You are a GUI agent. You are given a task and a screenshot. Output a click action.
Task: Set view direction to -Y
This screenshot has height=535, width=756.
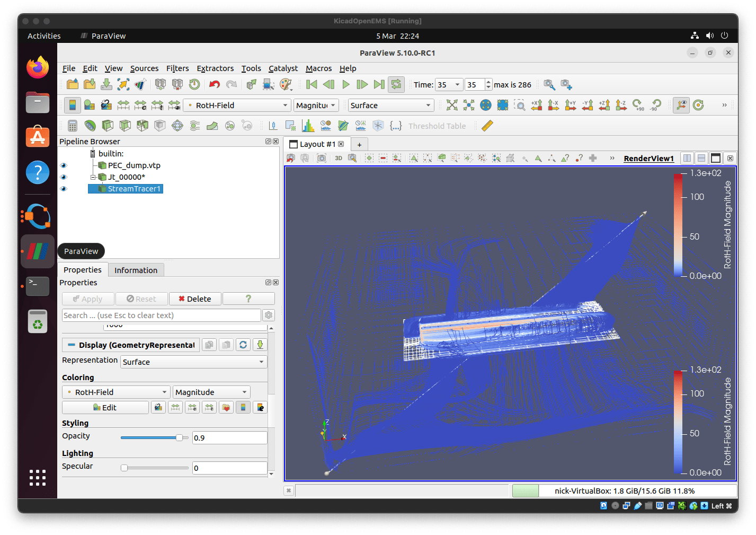(588, 105)
